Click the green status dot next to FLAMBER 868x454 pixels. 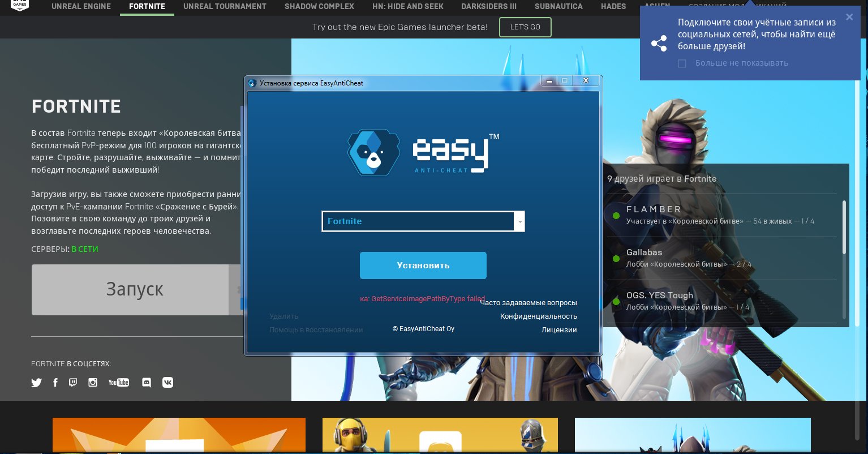(x=616, y=216)
